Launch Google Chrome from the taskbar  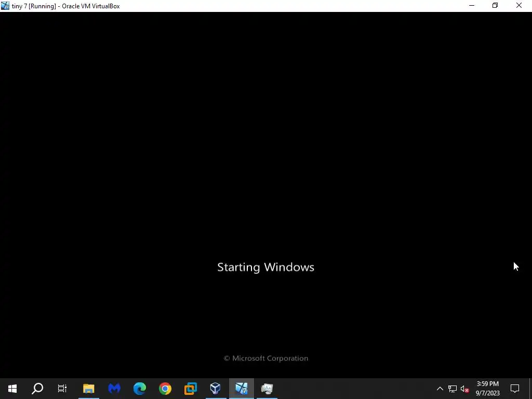(165, 389)
